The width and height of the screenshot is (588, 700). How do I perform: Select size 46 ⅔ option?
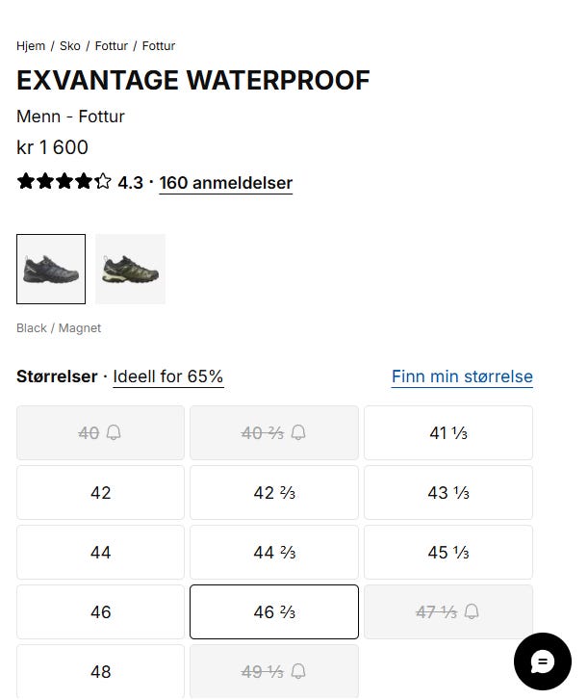(x=274, y=612)
